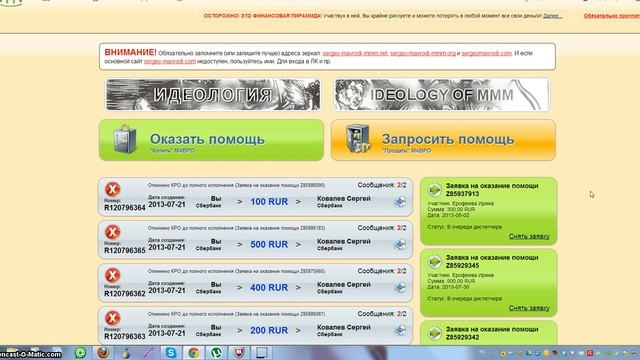Viewport: 640px width, 360px height.
Task: Click arrow icon of request Z85929342
Action: pos(435,333)
